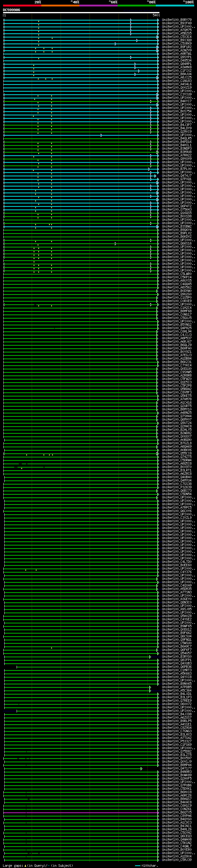Viewport: 197px width, 868px height.
Task: Select the UniRef100_B4LXD1 label
Action: point(177,694)
